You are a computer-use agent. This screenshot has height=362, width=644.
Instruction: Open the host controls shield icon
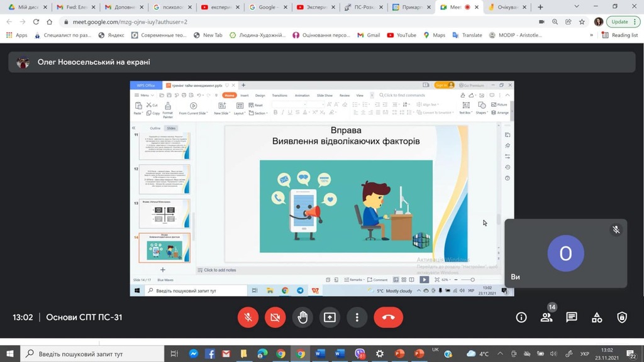point(622,317)
